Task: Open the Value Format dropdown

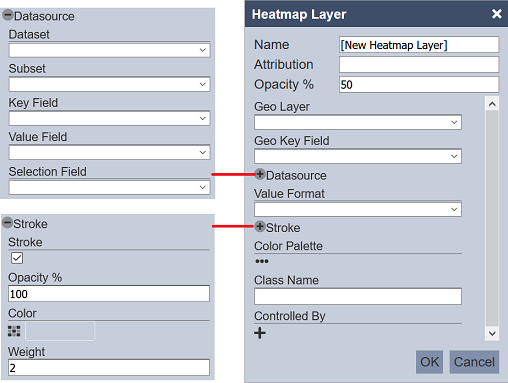Action: (x=358, y=209)
